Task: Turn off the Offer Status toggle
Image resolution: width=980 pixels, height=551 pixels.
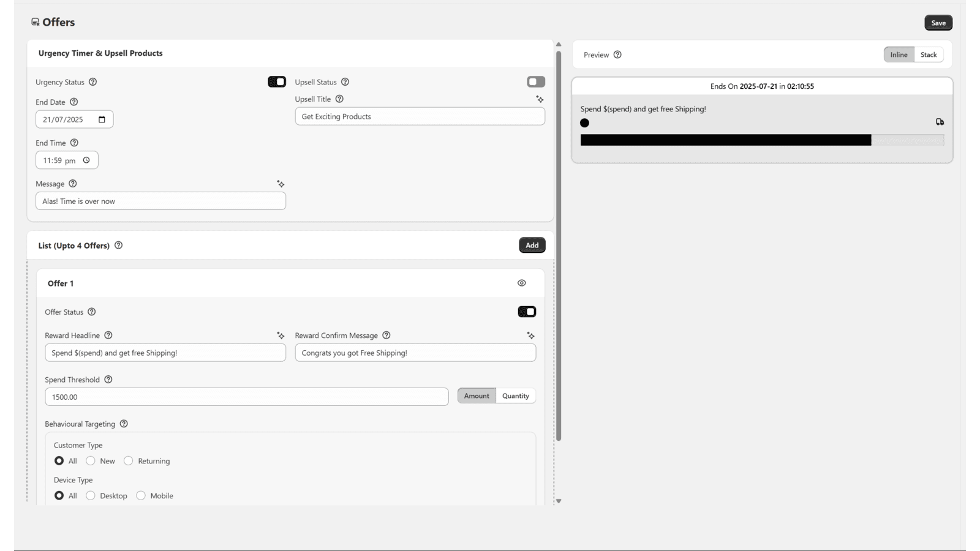Action: click(x=527, y=312)
